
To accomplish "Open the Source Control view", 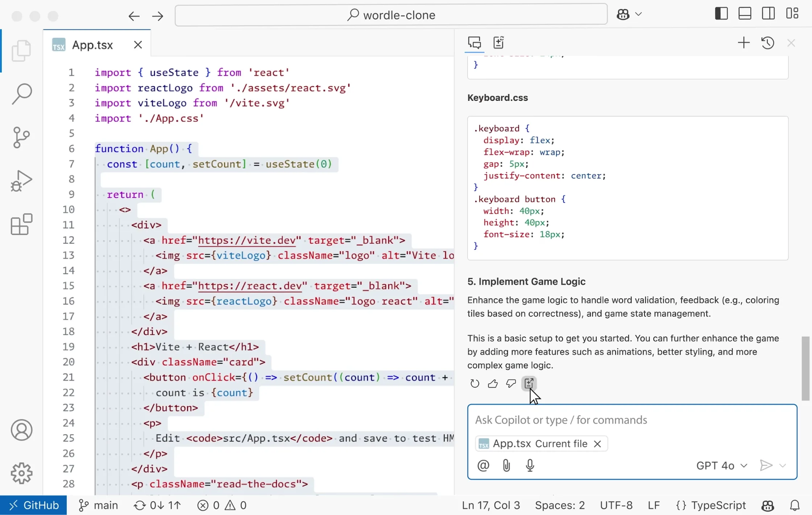I will (21, 137).
